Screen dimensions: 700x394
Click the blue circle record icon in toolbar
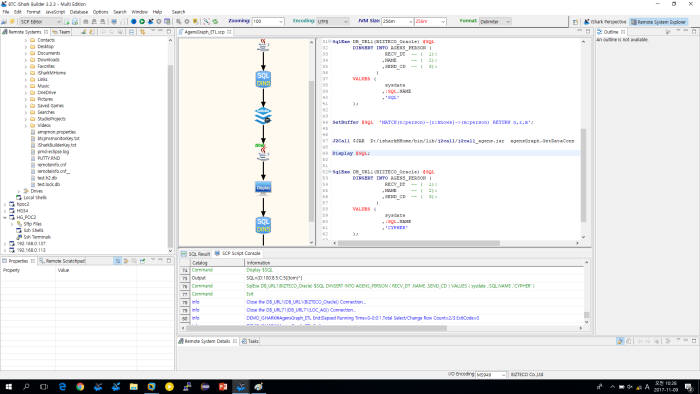(x=133, y=21)
